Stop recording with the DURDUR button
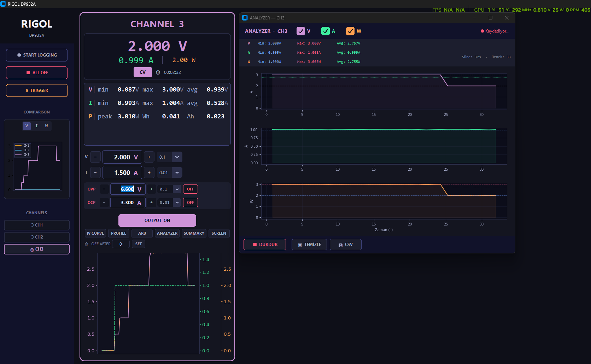The width and height of the screenshot is (591, 364). coord(264,245)
